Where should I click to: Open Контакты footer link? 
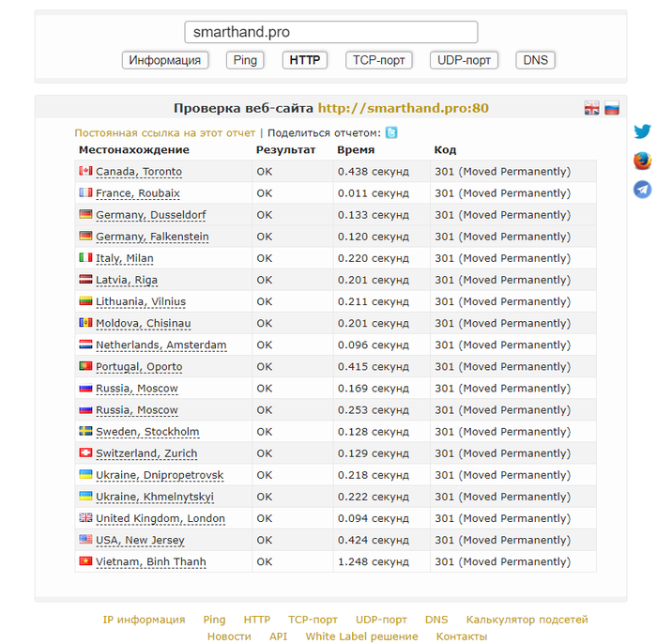point(462,636)
